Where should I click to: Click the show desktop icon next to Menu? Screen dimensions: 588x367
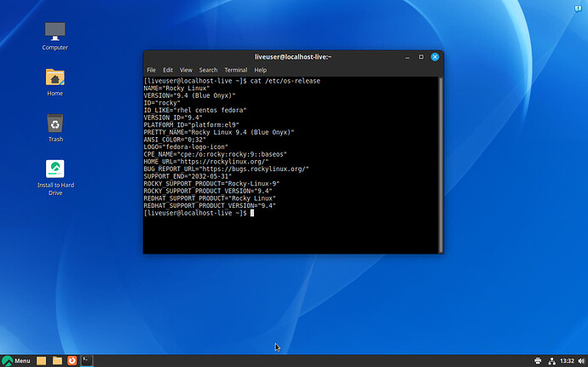pyautogui.click(x=41, y=361)
